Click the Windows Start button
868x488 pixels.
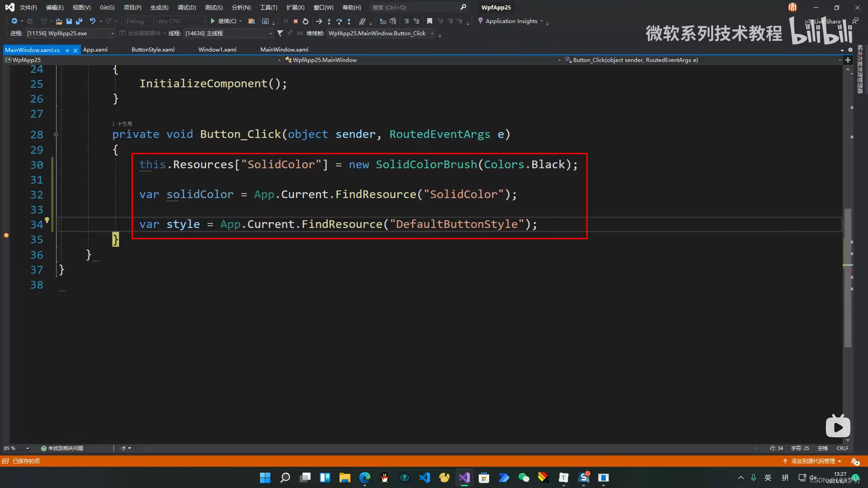pyautogui.click(x=265, y=478)
